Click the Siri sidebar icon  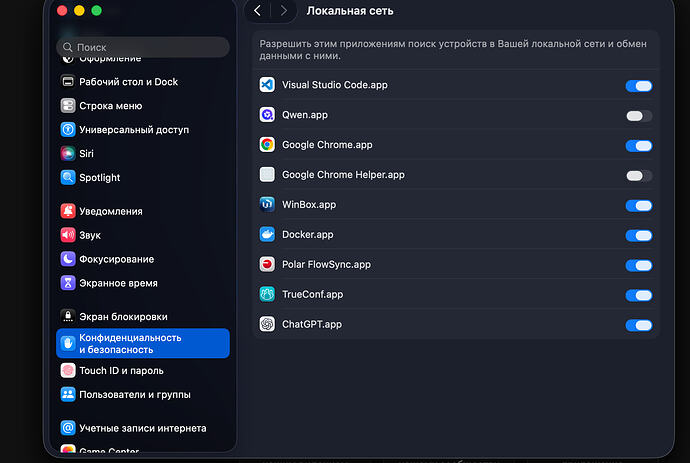coord(68,153)
